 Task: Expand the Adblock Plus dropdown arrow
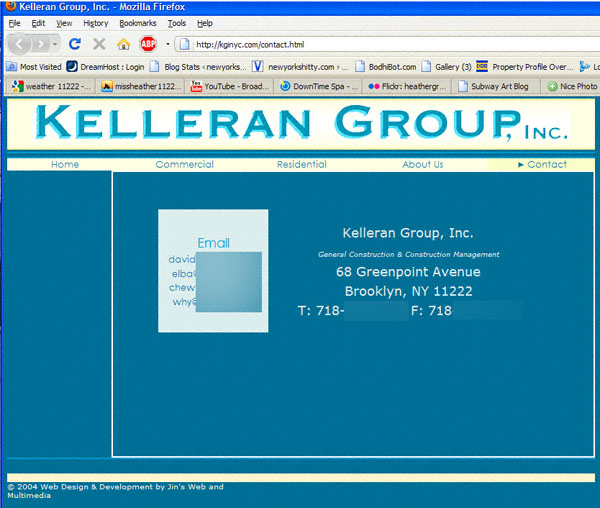click(166, 44)
